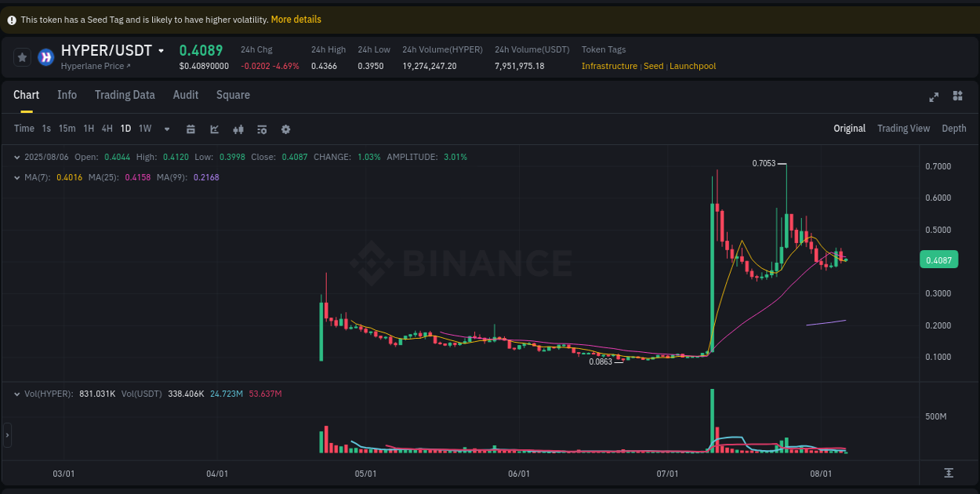Open the More details link

coord(296,19)
